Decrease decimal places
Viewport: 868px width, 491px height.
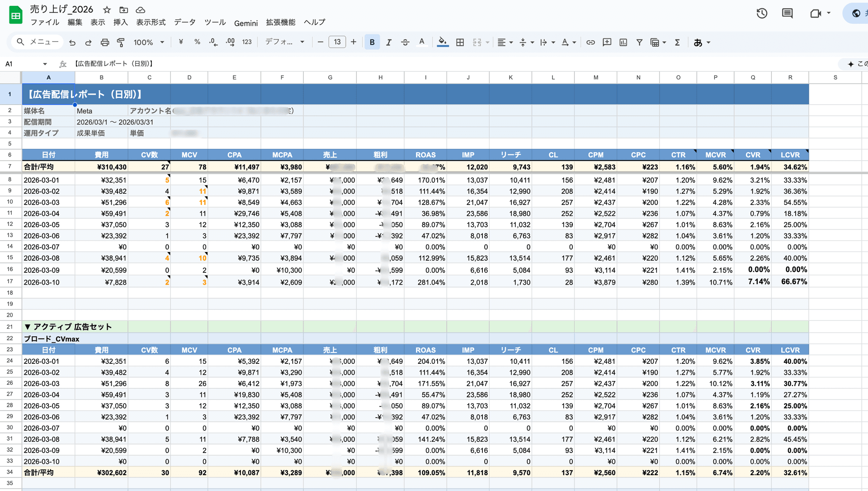point(212,42)
